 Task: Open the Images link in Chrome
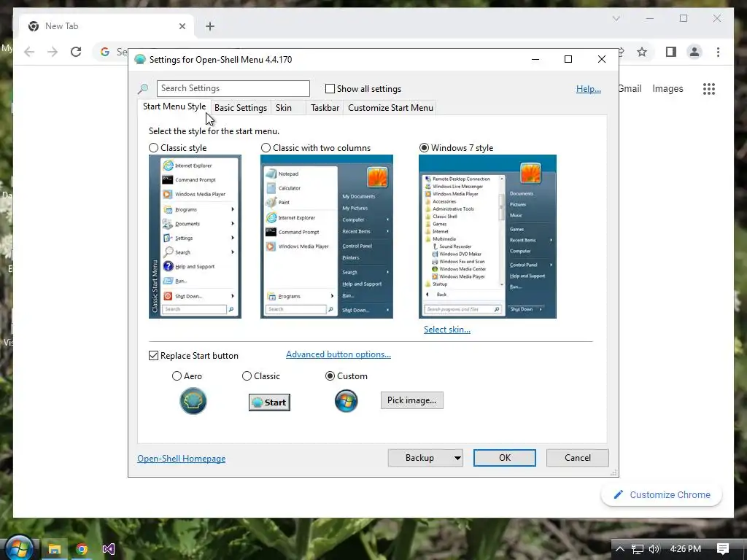[667, 88]
